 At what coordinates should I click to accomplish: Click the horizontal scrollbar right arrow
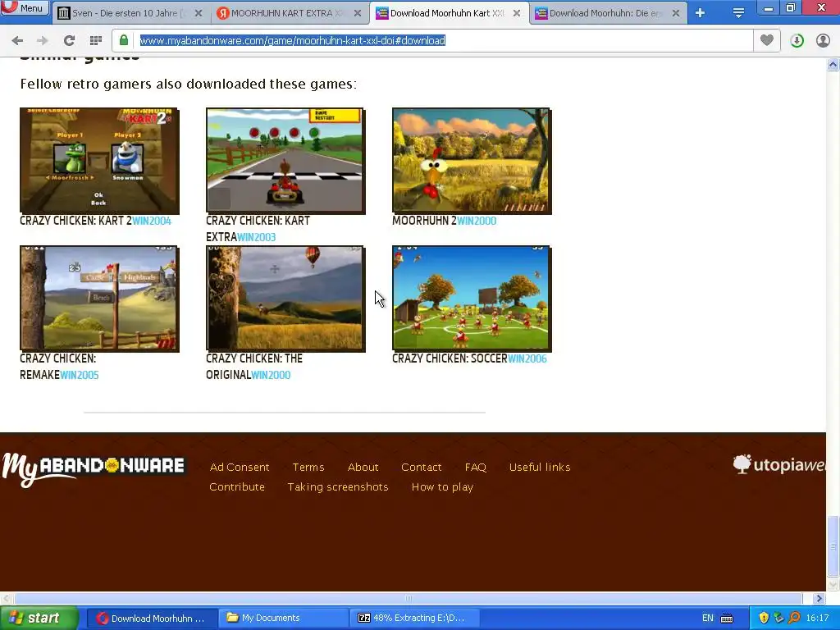tap(819, 598)
